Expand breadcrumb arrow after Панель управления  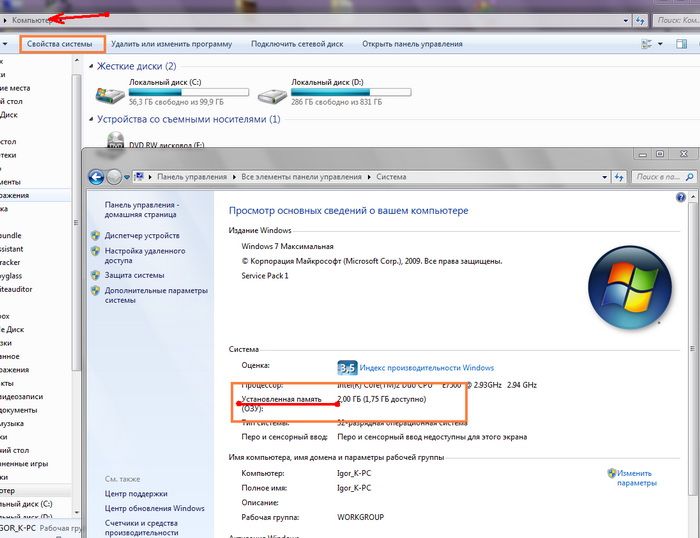click(234, 177)
